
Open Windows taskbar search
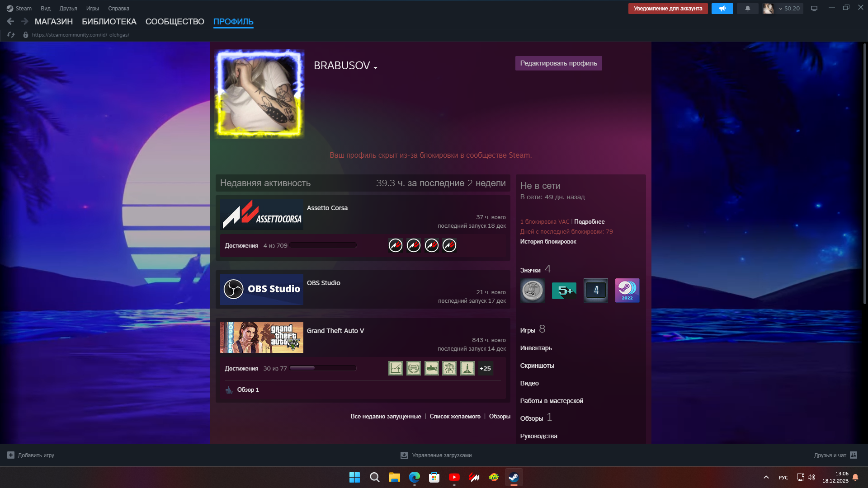coord(375,477)
